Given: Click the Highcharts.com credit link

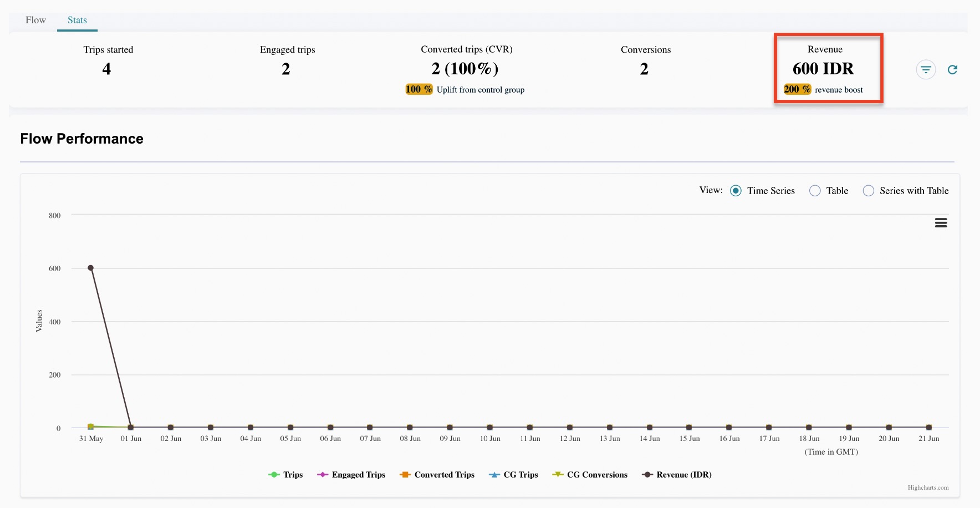Looking at the screenshot, I should 928,488.
